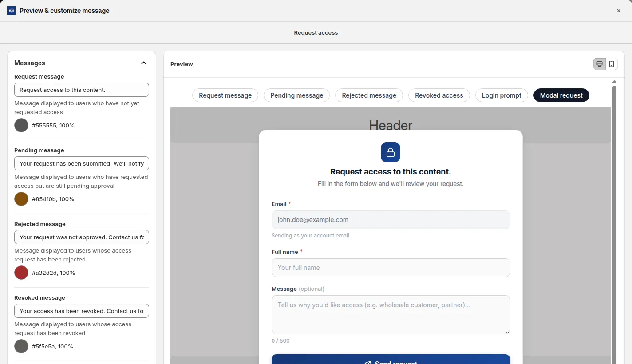Switch preview to mobile view
This screenshot has width=632, height=364.
[612, 64]
